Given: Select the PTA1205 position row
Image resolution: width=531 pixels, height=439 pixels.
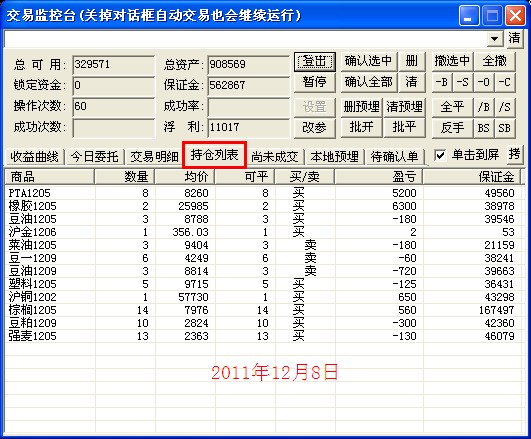Looking at the screenshot, I should coord(264,193).
